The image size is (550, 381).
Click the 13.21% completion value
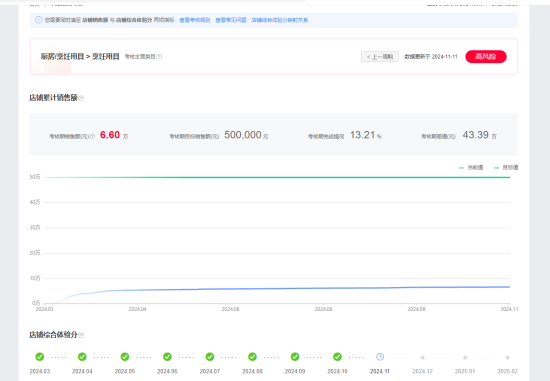(366, 135)
